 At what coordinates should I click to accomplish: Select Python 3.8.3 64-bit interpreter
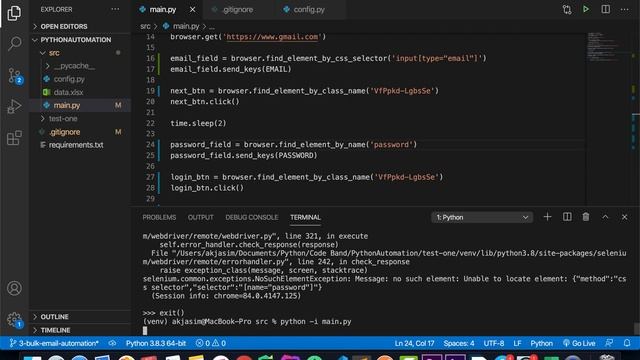[156, 343]
